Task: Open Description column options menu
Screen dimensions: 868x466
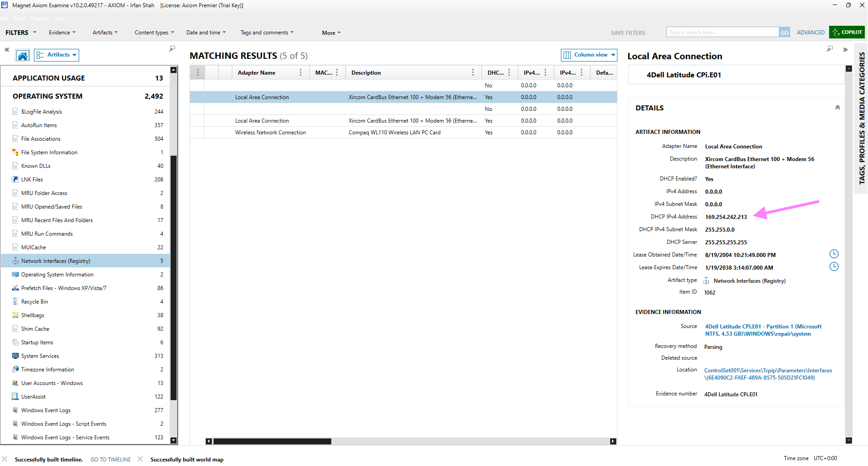Action: tap(473, 72)
